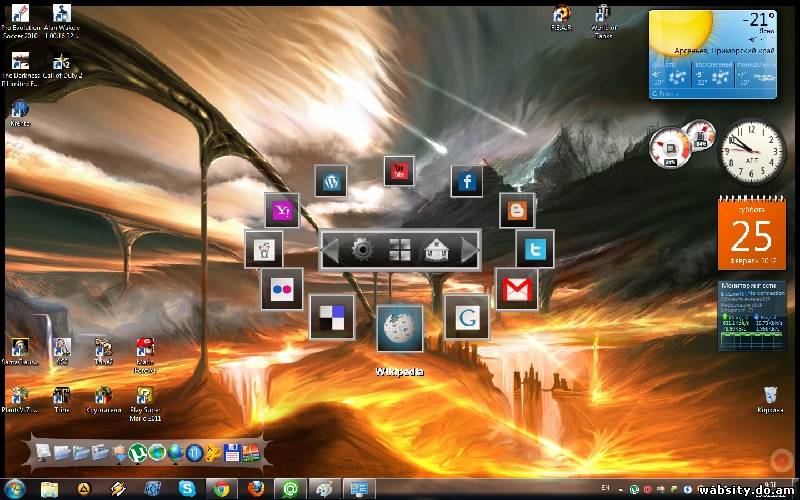The image size is (800, 500).
Task: Open the Yahoo purple tile
Action: (282, 210)
